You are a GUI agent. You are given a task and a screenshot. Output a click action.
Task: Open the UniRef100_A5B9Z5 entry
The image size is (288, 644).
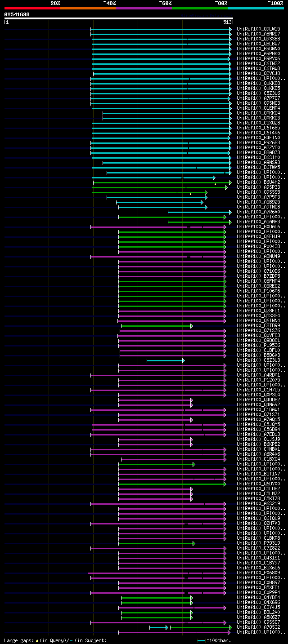[x=258, y=202]
